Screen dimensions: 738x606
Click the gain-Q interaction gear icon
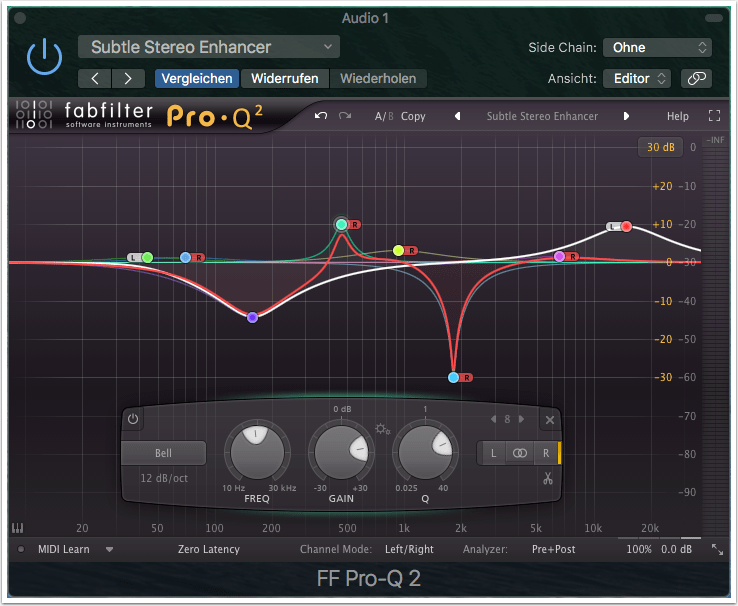[381, 430]
